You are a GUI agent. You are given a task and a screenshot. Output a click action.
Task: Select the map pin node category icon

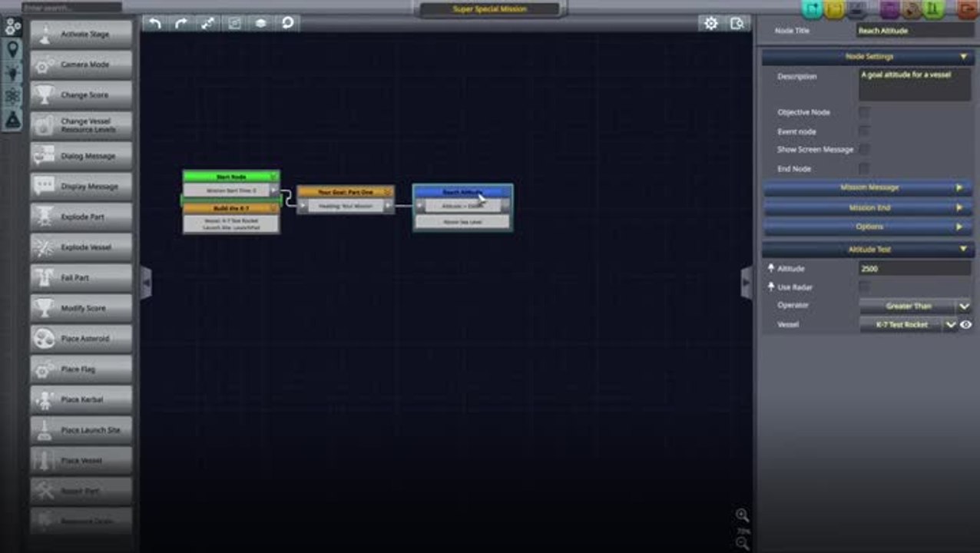pos(12,50)
